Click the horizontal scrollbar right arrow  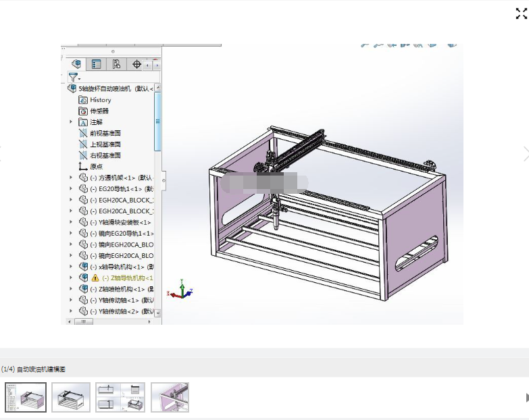pyautogui.click(x=149, y=321)
